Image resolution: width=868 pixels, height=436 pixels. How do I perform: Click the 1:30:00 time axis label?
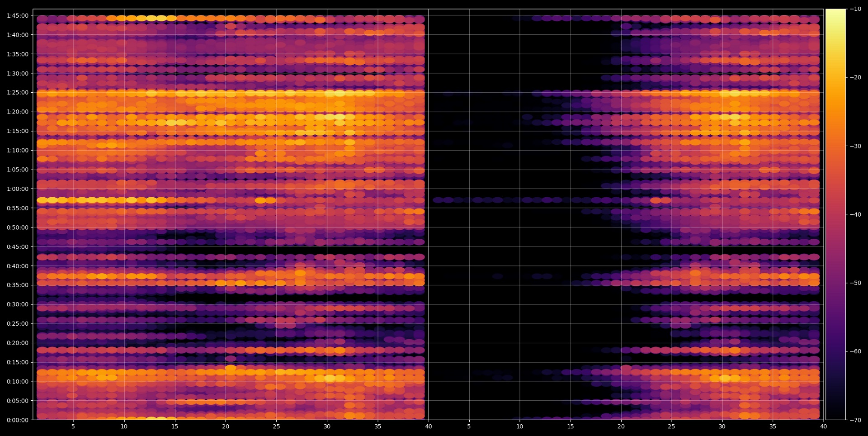18,73
